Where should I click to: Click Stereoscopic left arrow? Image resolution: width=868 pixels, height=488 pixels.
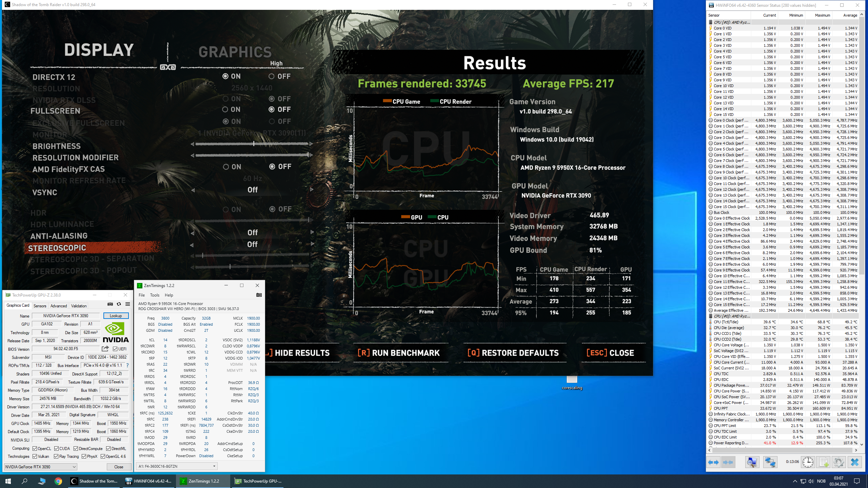click(192, 245)
